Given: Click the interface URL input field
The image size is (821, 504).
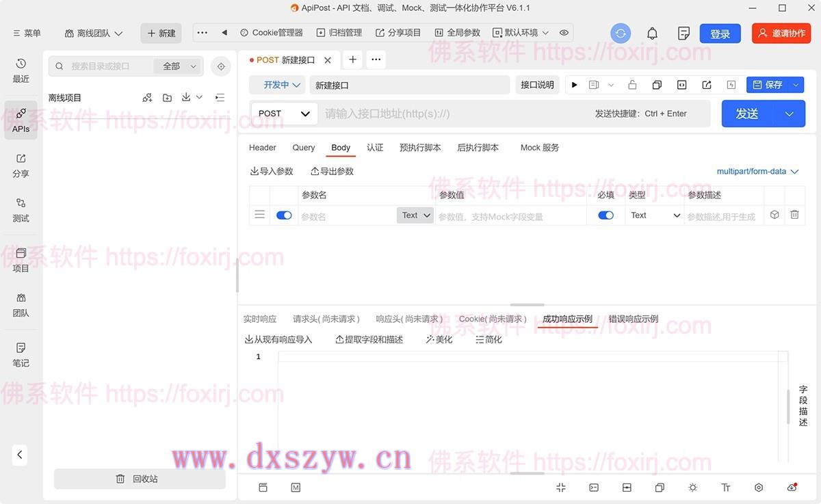Looking at the screenshot, I should tap(456, 114).
